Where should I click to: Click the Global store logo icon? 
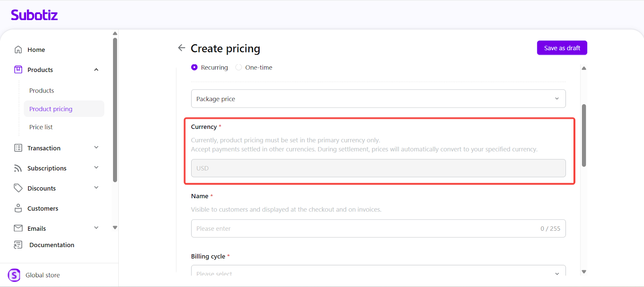(x=14, y=275)
